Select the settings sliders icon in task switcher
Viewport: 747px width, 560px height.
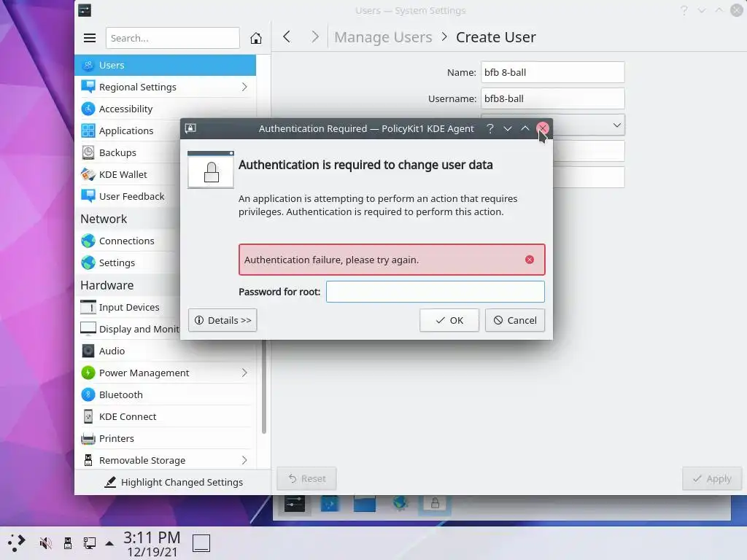295,503
